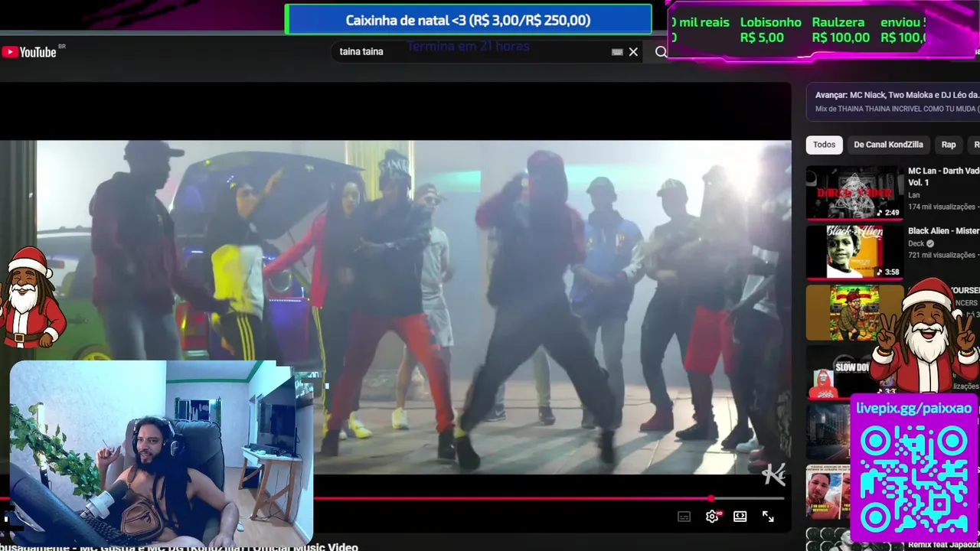The width and height of the screenshot is (980, 551).
Task: Select the 'De Canal KondZilla' chip
Action: 888,145
